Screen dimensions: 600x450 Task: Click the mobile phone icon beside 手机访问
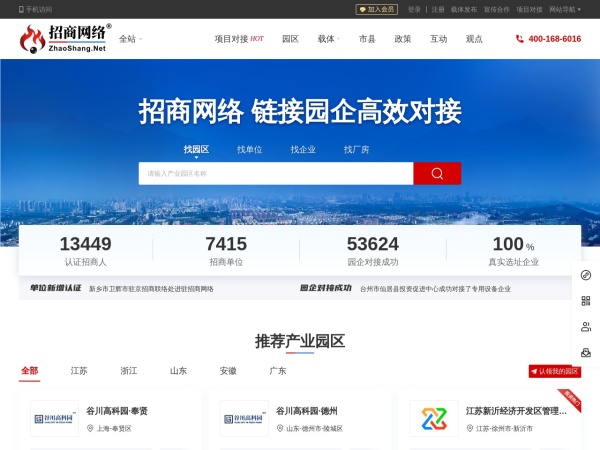(21, 9)
